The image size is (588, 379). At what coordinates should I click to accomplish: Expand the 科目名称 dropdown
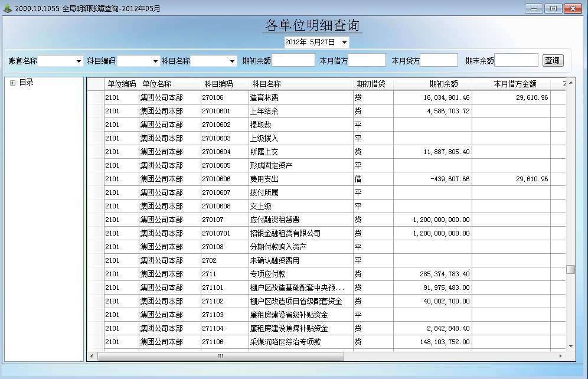pyautogui.click(x=233, y=61)
